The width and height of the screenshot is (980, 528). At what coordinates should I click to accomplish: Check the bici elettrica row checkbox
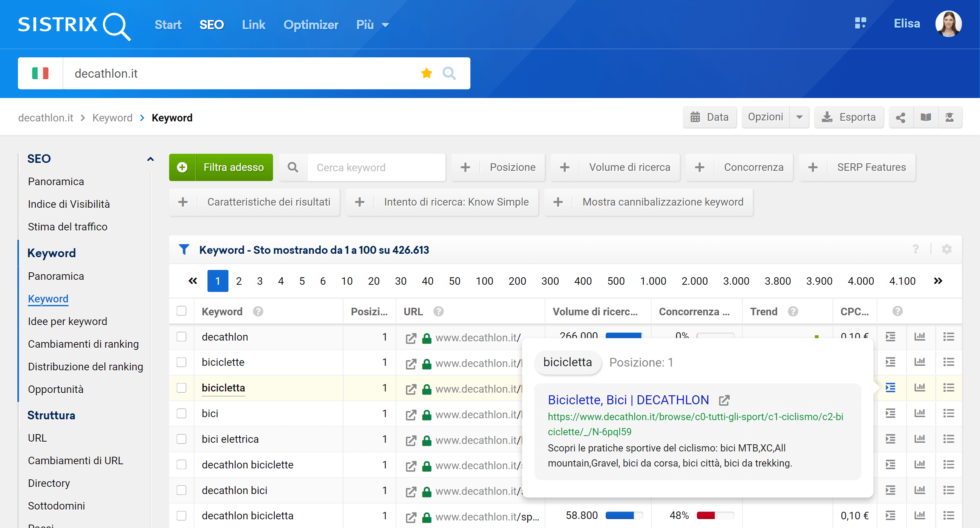[x=181, y=439]
